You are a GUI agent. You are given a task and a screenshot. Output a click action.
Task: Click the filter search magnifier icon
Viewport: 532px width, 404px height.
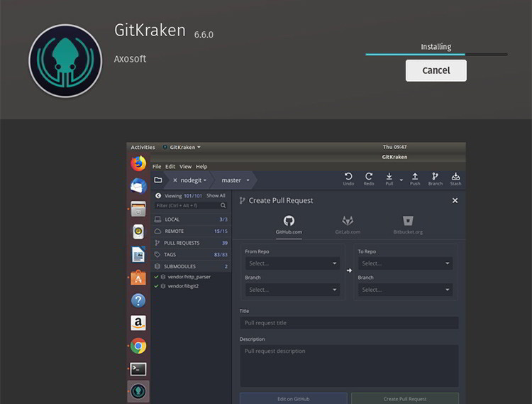pos(223,205)
